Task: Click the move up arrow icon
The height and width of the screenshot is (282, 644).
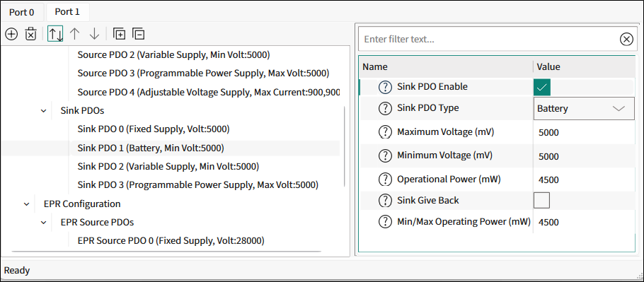Action: coord(74,34)
